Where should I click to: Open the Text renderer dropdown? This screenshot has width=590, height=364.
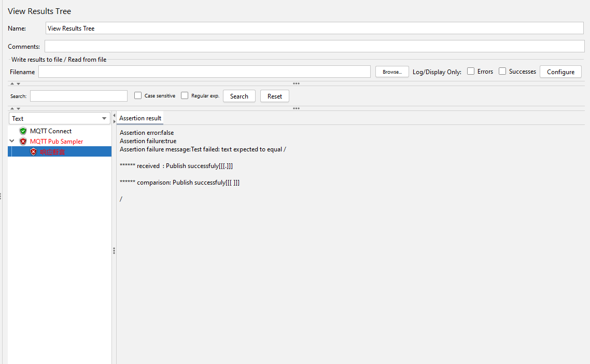click(x=60, y=119)
